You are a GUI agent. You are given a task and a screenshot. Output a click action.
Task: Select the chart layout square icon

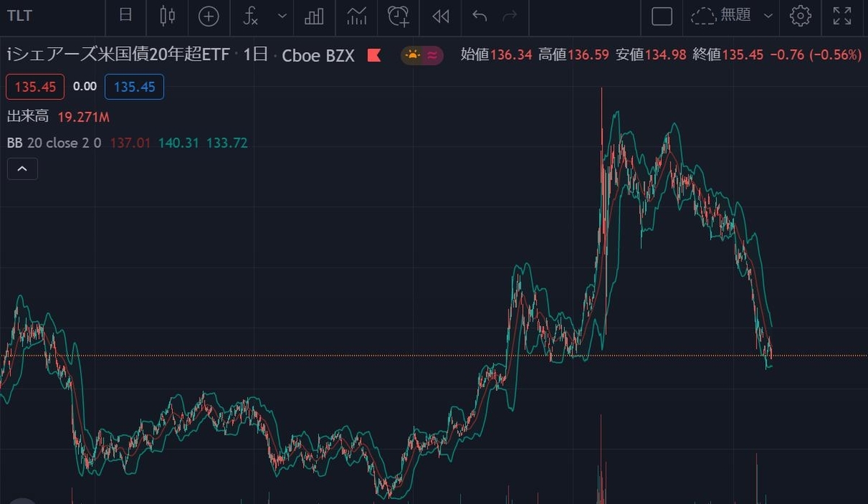pos(662,16)
